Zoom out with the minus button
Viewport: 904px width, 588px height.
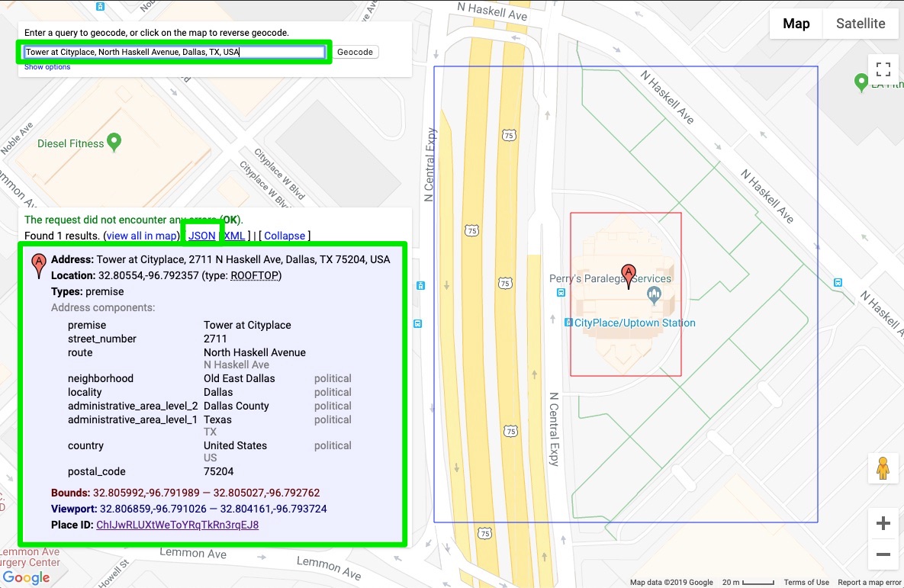click(x=883, y=554)
